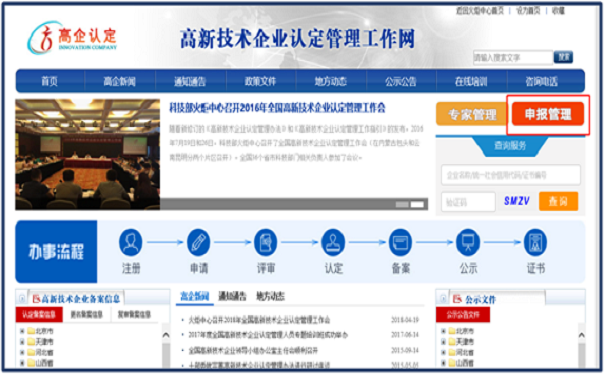605x375 pixels.
Task: Click the 收藏 top link
Action: pos(558,11)
